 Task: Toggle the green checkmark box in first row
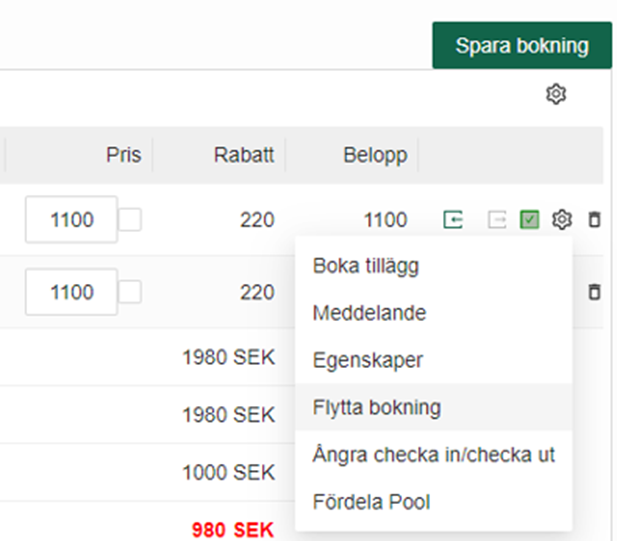[x=530, y=220]
